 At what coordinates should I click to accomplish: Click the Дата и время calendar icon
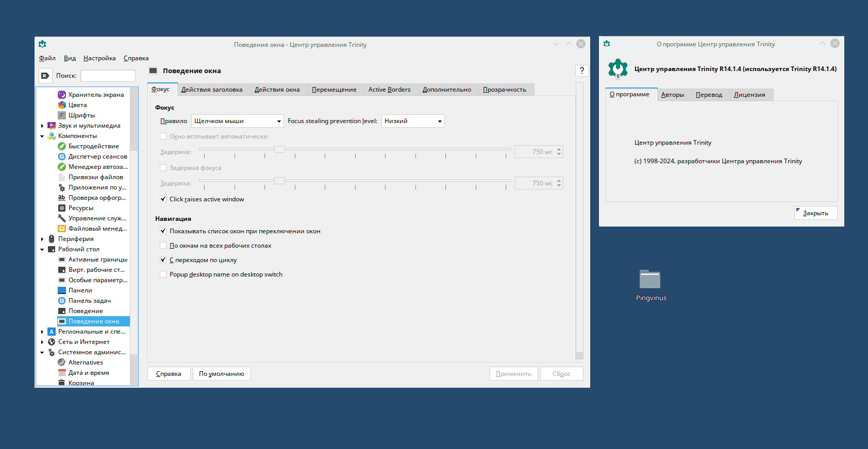pyautogui.click(x=62, y=373)
